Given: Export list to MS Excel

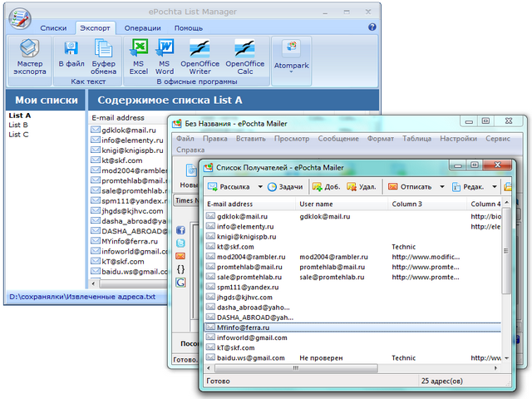Looking at the screenshot, I should [x=139, y=57].
